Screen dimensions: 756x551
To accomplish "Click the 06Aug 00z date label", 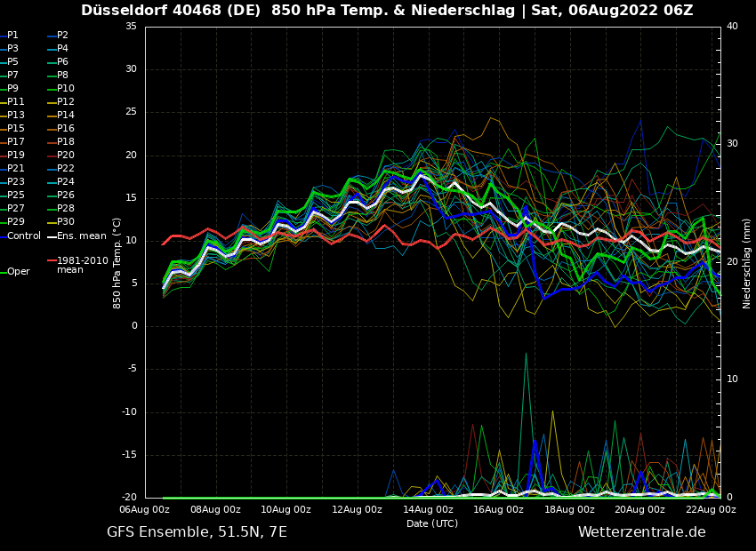I will (x=145, y=510).
